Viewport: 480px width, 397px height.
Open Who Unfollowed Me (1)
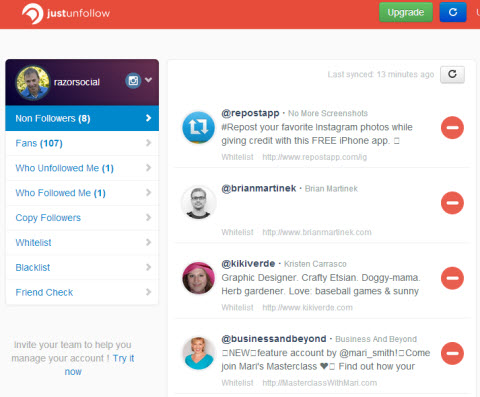82,168
